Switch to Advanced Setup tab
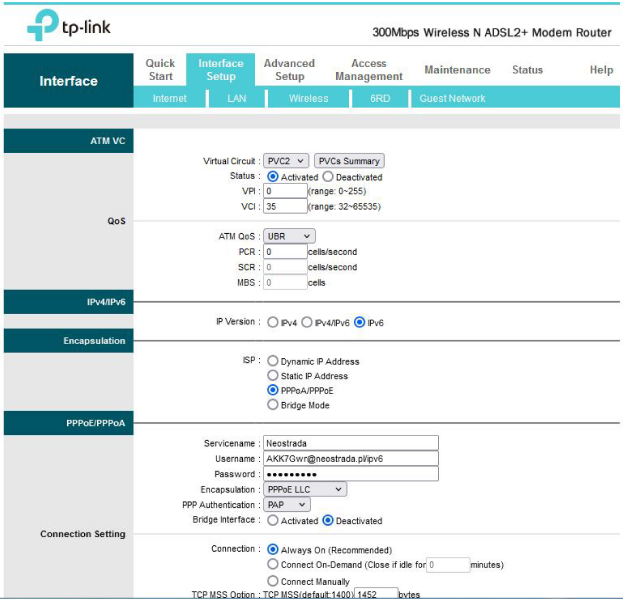 pyautogui.click(x=289, y=70)
